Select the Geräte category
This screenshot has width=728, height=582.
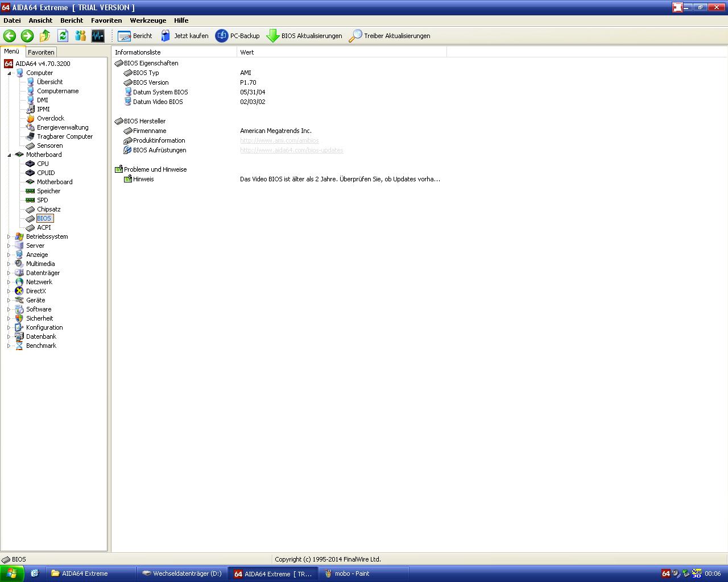click(x=35, y=300)
